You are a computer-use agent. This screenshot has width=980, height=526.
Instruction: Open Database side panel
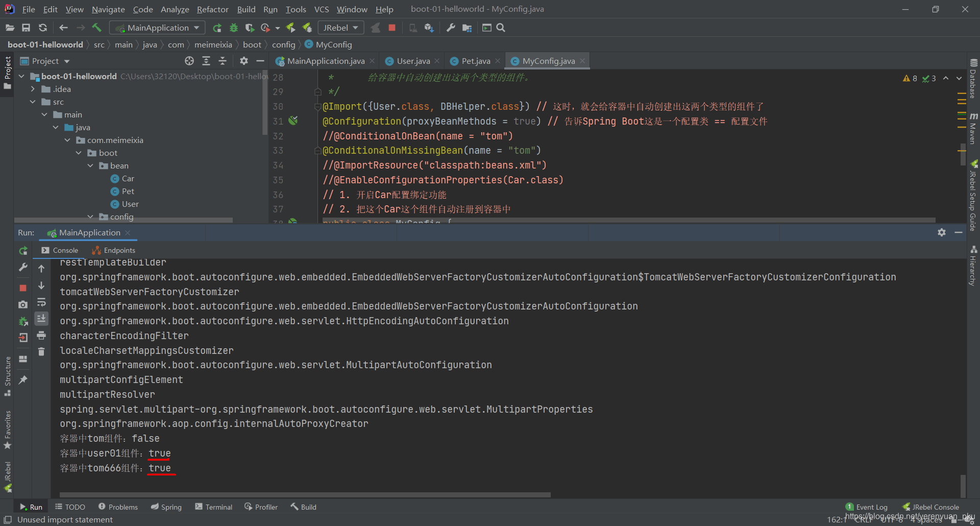[x=973, y=79]
